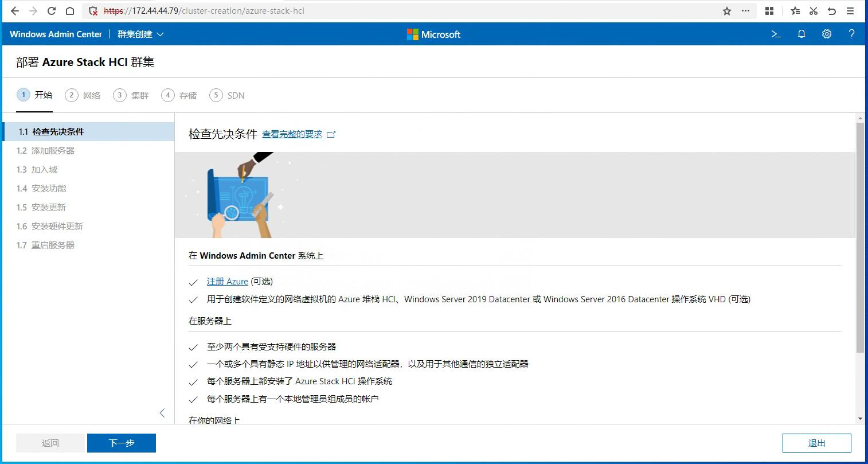Select 1.1 检查先决条件 in the sidebar
Image resolution: width=868 pixels, height=464 pixels.
pos(88,131)
